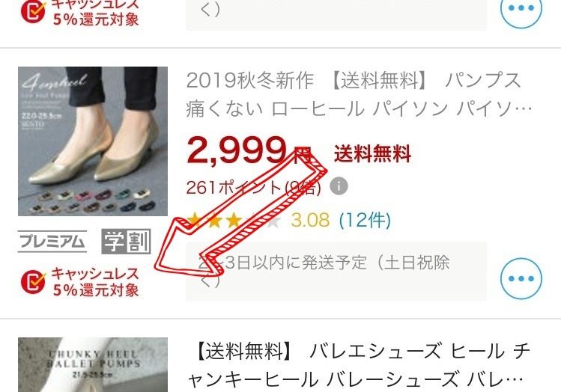Screen dimensions: 561x392
Task: Tap the 2~3日以内に発送予定 shipping info box
Action: click(336, 272)
